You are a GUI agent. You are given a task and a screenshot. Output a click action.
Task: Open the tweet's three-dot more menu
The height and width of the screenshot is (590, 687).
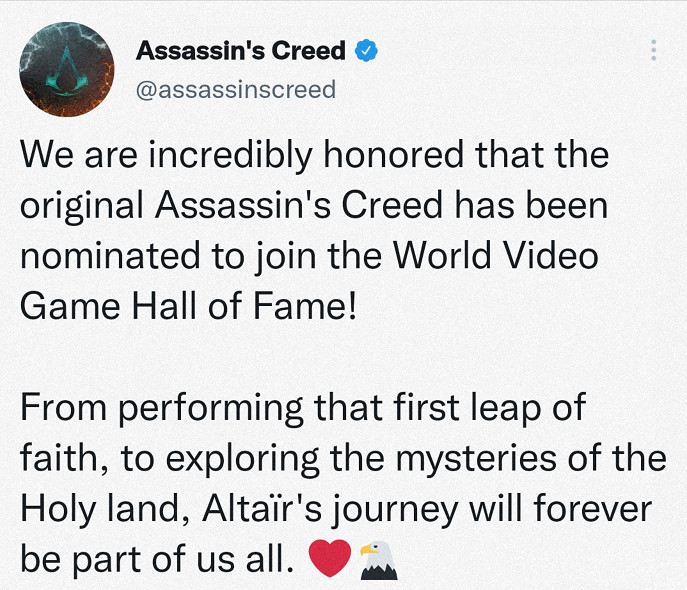654,50
